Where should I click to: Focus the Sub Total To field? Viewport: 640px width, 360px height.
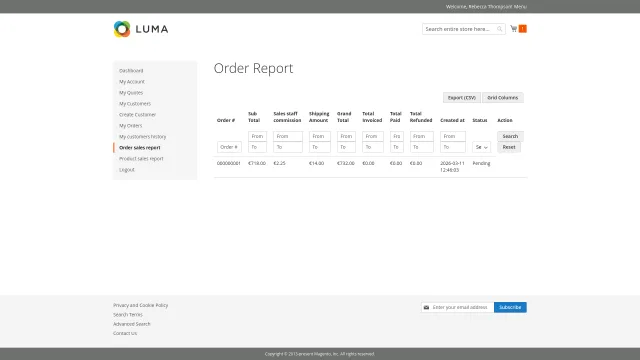(258, 147)
